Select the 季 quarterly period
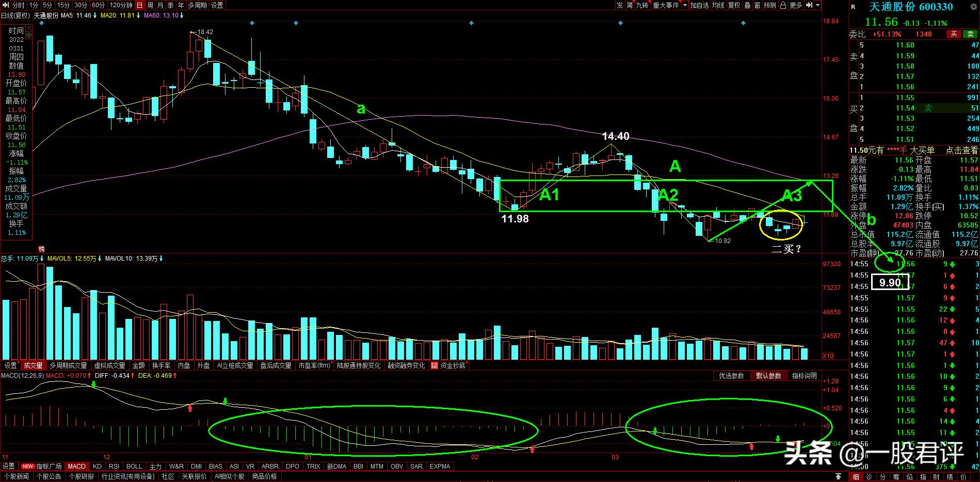The width and height of the screenshot is (980, 482). point(171,5)
